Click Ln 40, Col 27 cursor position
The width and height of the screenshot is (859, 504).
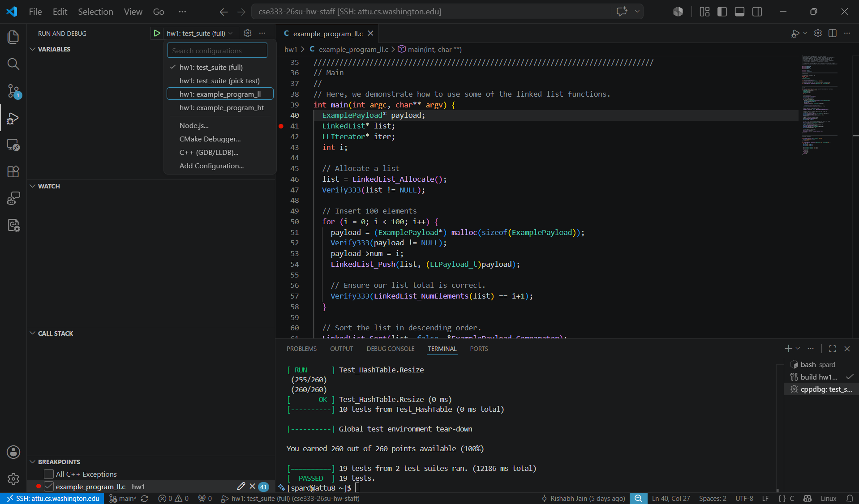pyautogui.click(x=671, y=499)
